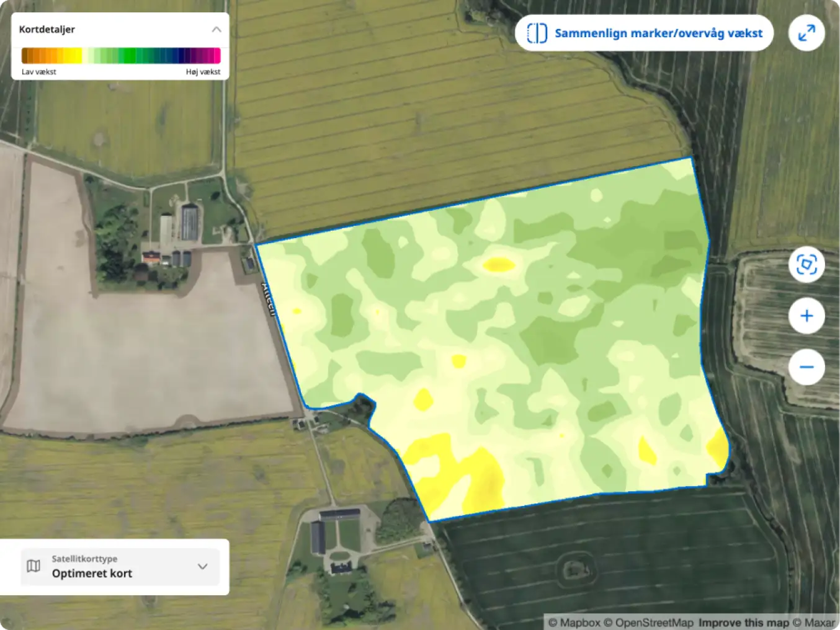
Task: Open the Improve this map link
Action: point(744,623)
